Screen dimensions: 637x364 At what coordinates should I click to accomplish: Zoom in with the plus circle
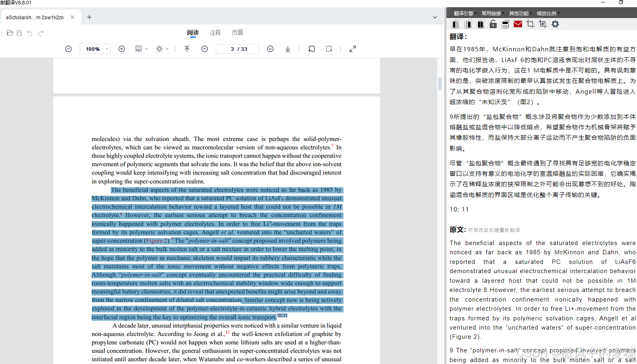coord(122,49)
